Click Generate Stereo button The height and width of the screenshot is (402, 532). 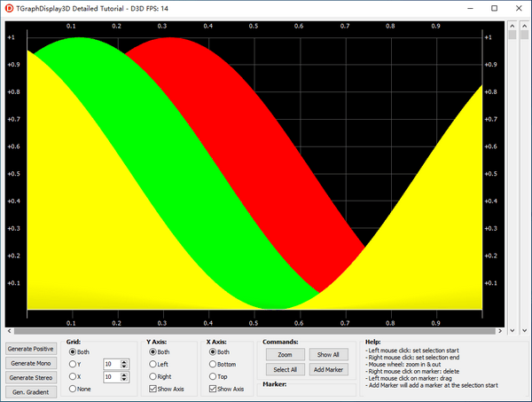[x=31, y=377]
